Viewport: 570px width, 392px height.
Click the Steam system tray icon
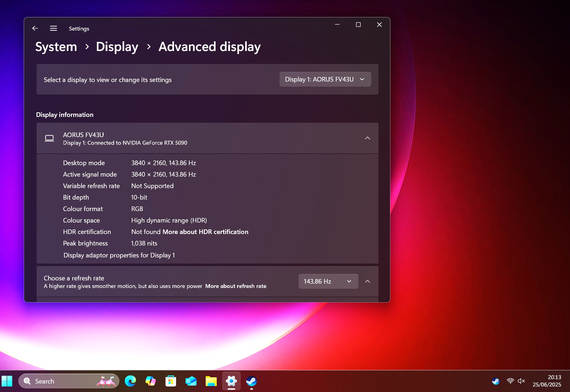click(496, 381)
